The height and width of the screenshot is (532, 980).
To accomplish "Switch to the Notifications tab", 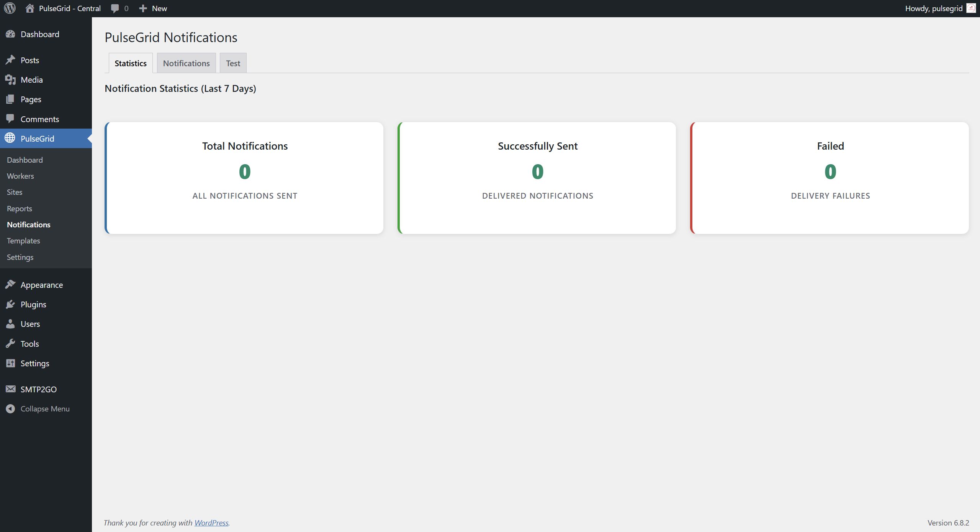I will pos(186,63).
